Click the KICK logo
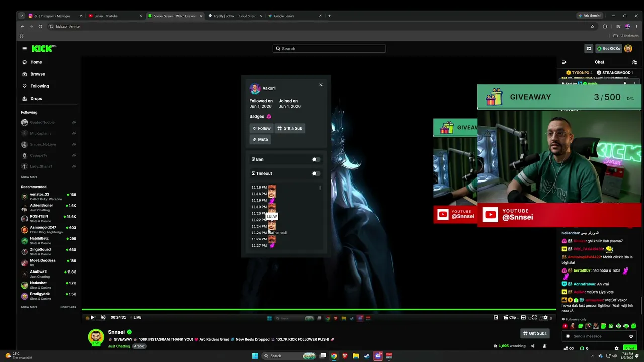 (44, 49)
